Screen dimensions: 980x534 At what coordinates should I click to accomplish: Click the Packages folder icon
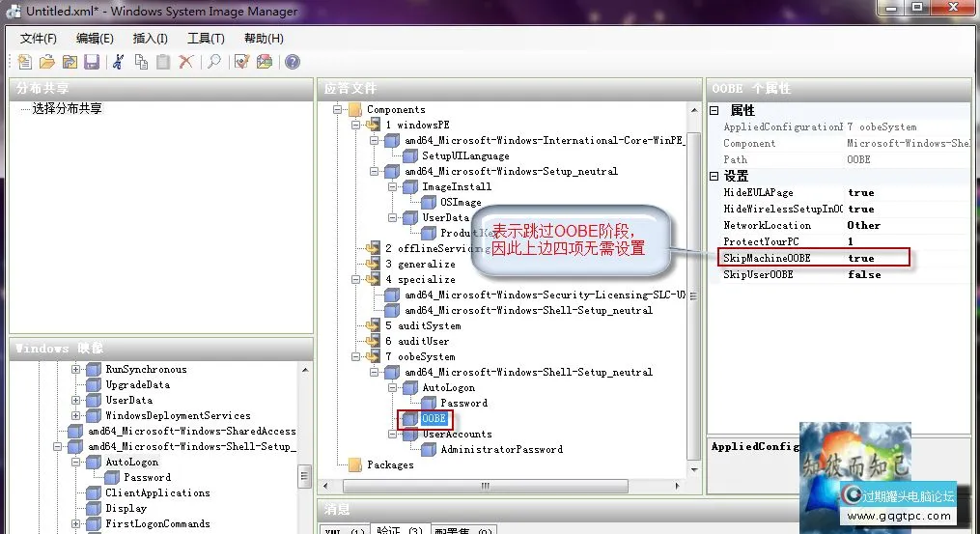[x=355, y=464]
